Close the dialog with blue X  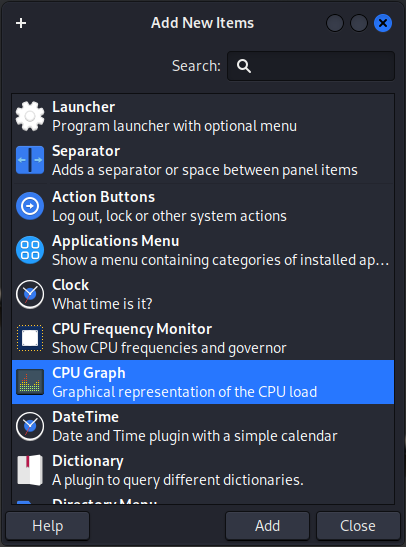click(383, 23)
